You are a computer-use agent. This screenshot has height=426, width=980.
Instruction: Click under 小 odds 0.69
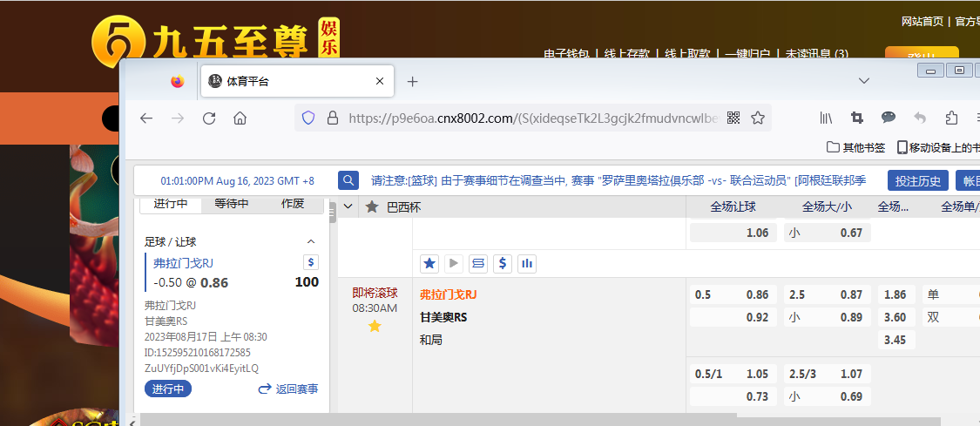click(827, 396)
